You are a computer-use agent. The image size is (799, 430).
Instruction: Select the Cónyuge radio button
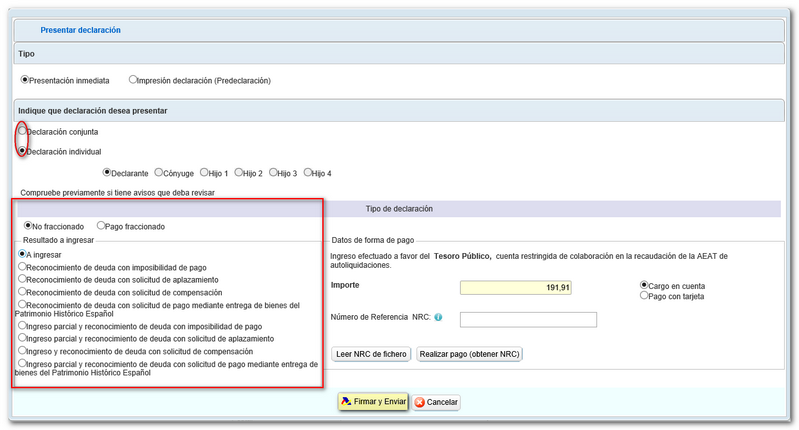[157, 172]
